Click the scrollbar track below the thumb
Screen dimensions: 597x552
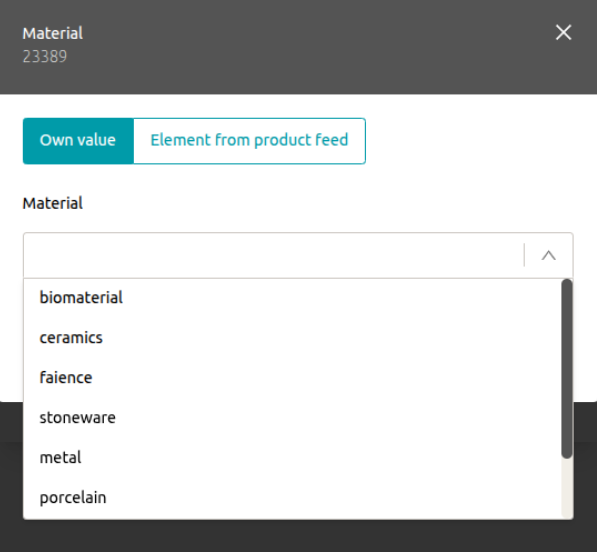(567, 488)
